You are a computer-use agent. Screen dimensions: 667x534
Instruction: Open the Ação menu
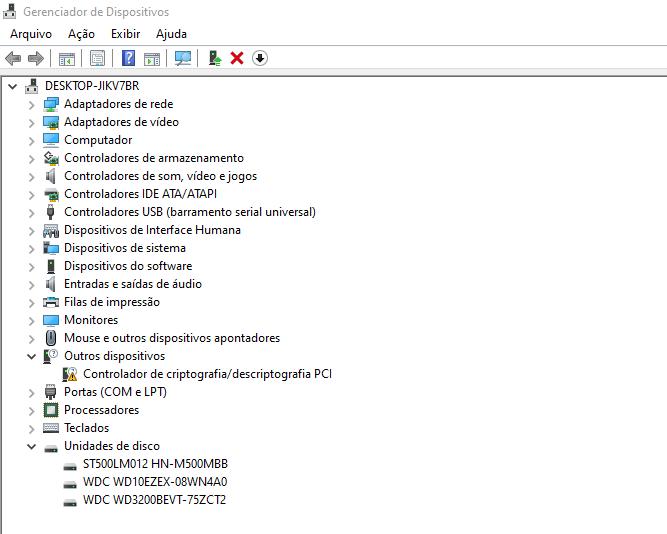[81, 34]
